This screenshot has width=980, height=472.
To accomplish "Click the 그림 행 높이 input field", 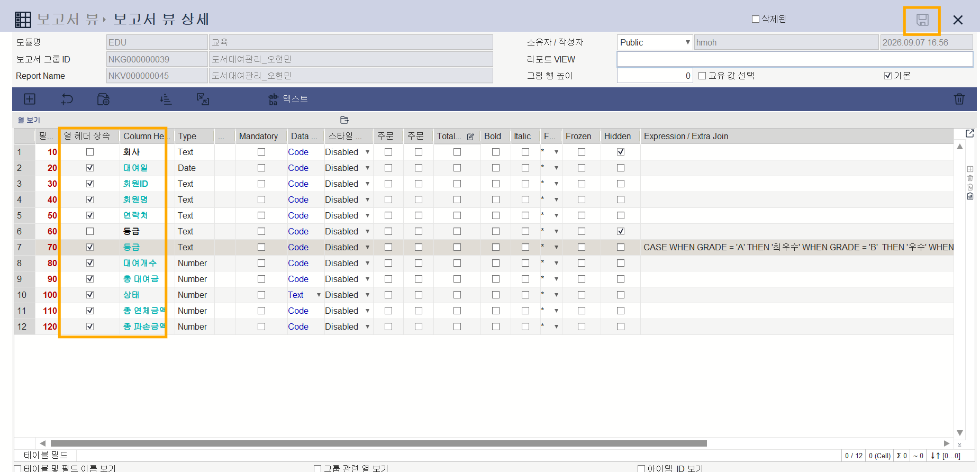I will pos(655,76).
